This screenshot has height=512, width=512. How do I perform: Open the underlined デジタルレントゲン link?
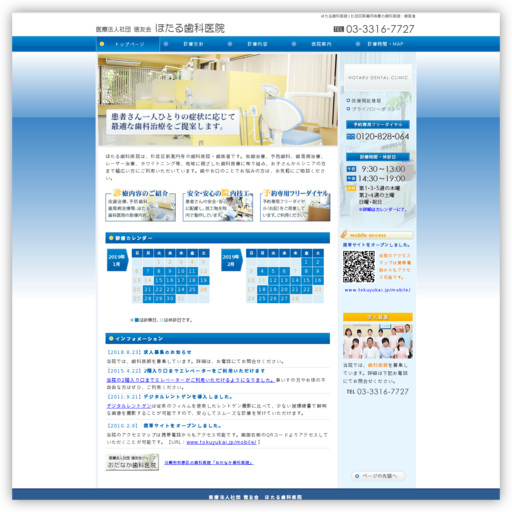click(129, 406)
